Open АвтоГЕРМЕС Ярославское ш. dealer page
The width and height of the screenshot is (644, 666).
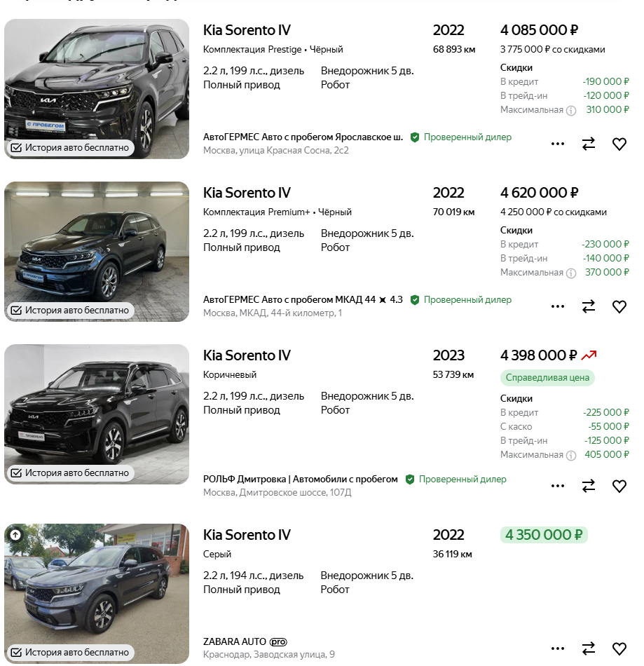(x=303, y=137)
